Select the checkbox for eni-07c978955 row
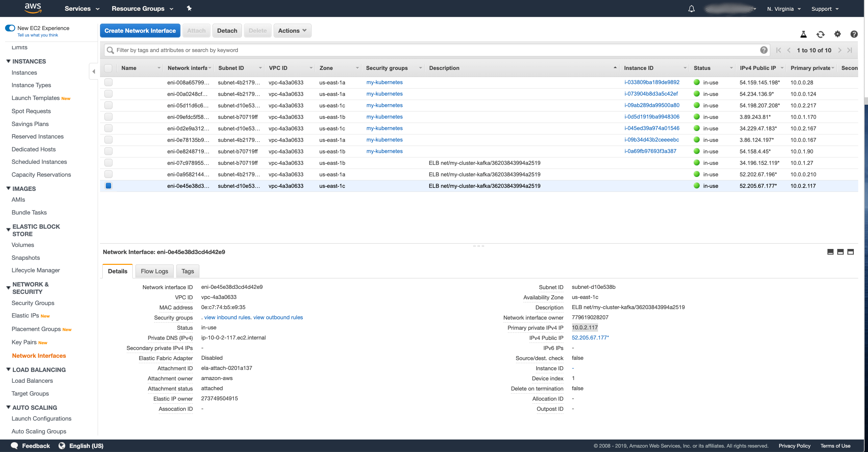The height and width of the screenshot is (452, 868). pyautogui.click(x=108, y=162)
